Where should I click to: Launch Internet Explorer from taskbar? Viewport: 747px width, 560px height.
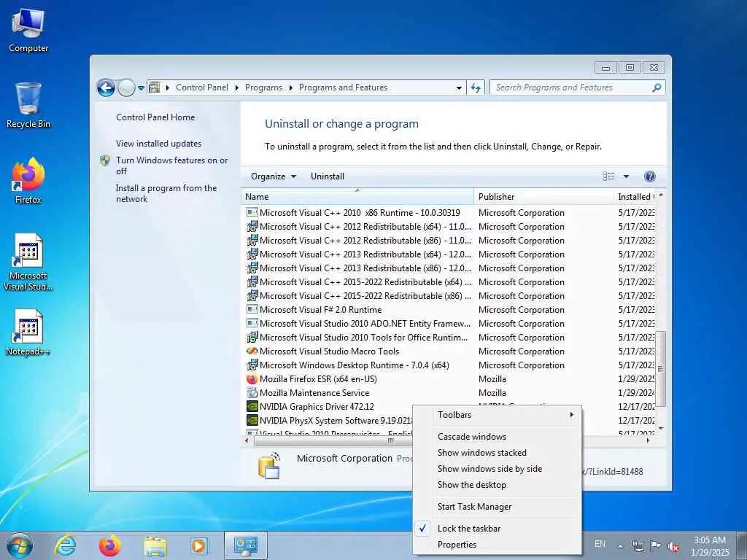pyautogui.click(x=65, y=545)
